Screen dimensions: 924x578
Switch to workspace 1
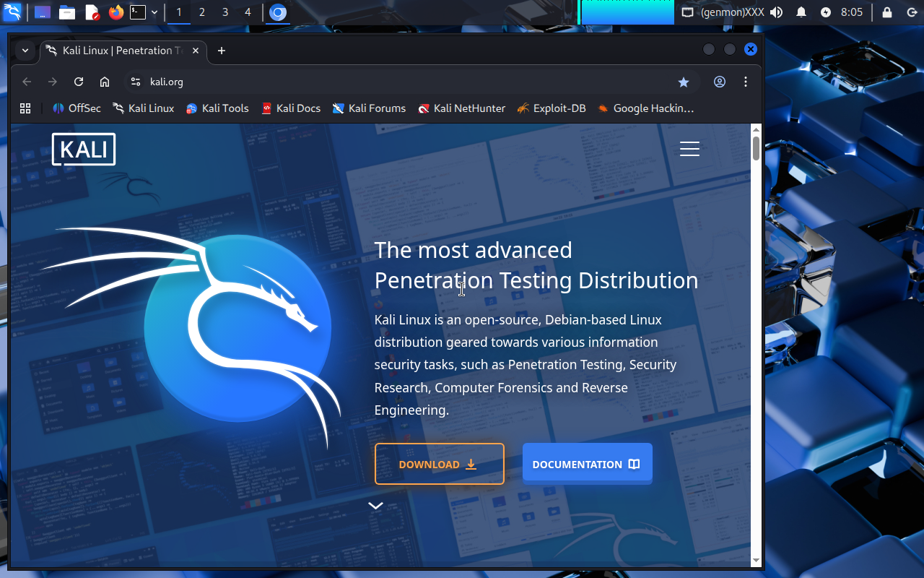pos(179,12)
